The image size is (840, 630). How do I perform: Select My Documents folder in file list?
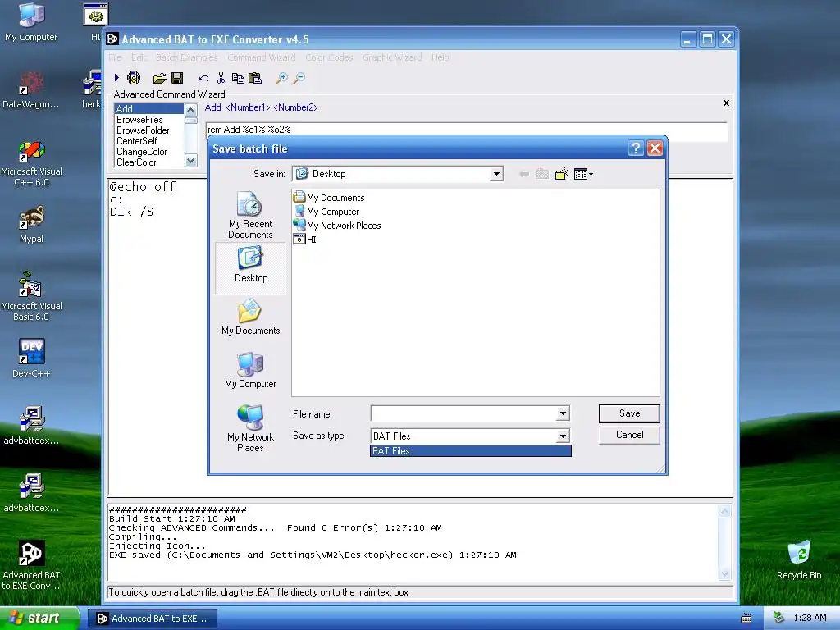pyautogui.click(x=329, y=198)
